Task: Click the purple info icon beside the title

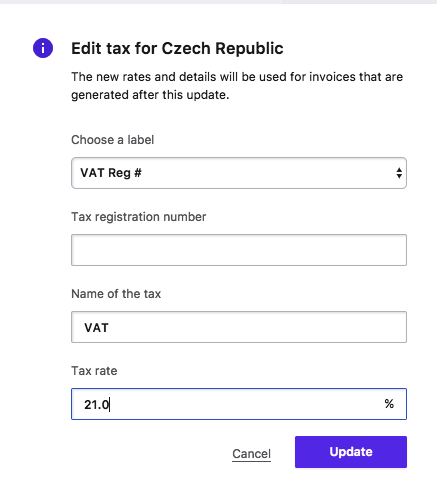Action: click(x=43, y=48)
